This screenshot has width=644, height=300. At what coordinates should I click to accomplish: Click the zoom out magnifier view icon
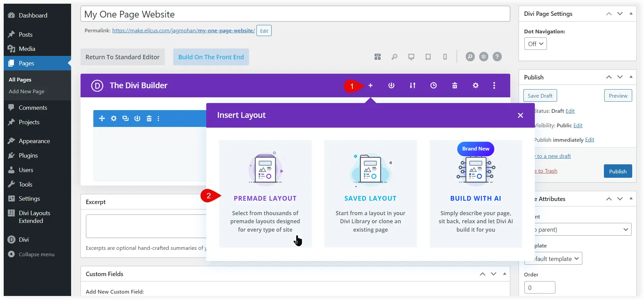pos(394,57)
